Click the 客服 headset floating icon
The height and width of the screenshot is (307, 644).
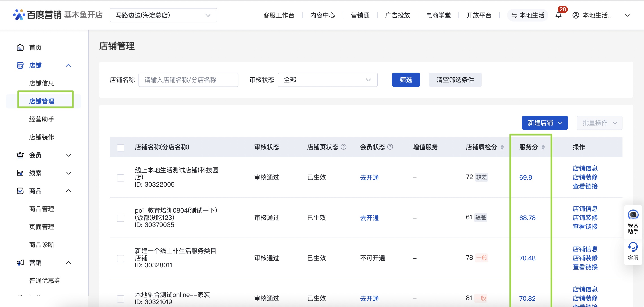tap(633, 247)
